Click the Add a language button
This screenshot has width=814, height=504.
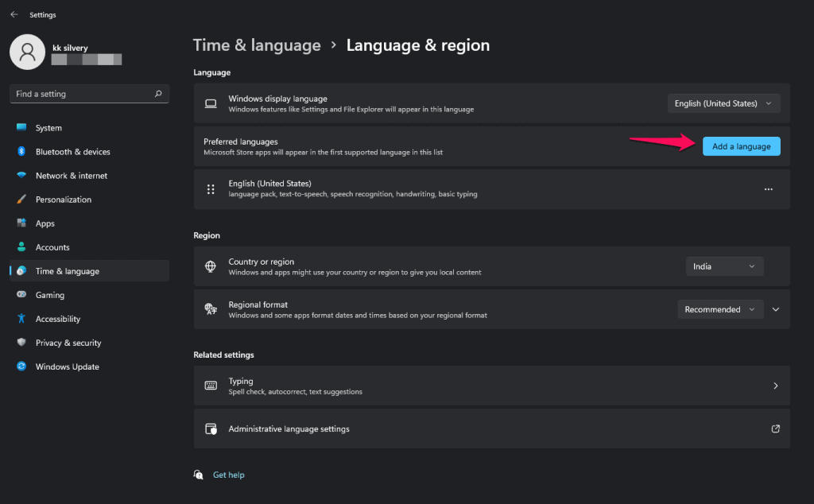point(741,146)
